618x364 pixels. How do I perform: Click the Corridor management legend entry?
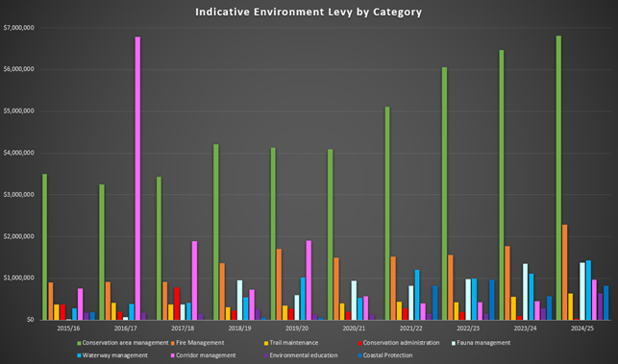(203, 355)
